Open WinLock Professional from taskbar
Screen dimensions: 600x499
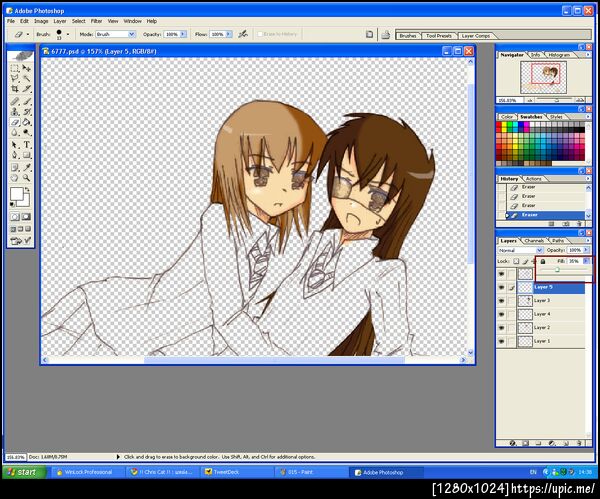88,472
